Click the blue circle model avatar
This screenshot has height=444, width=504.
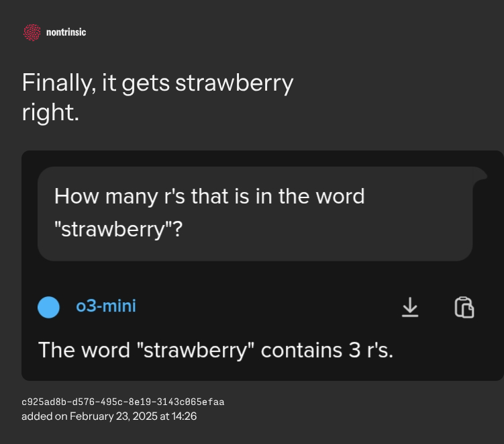pos(49,307)
